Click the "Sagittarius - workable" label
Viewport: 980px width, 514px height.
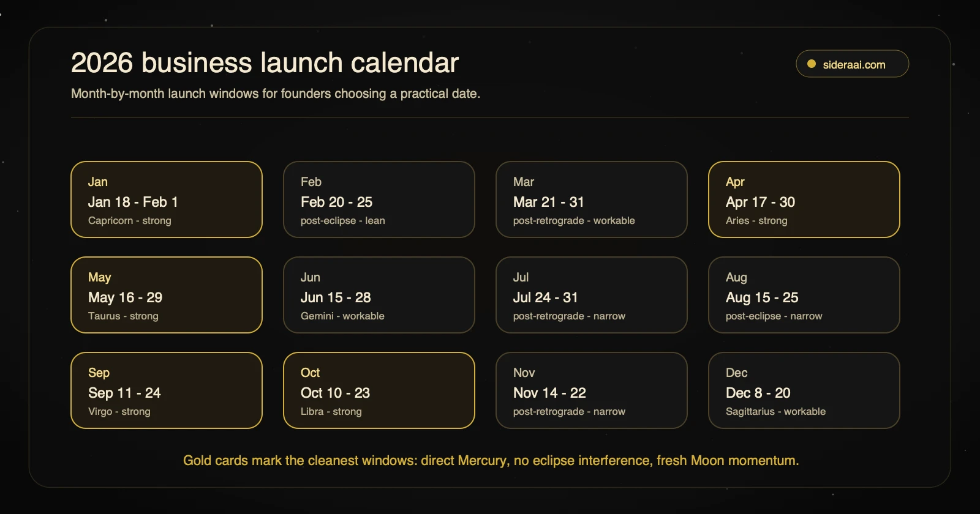point(775,411)
